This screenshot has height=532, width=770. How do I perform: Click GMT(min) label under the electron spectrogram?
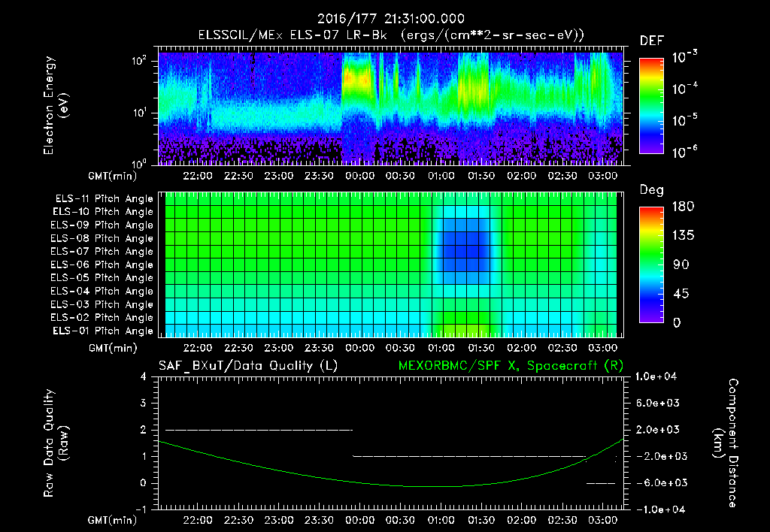coord(113,176)
